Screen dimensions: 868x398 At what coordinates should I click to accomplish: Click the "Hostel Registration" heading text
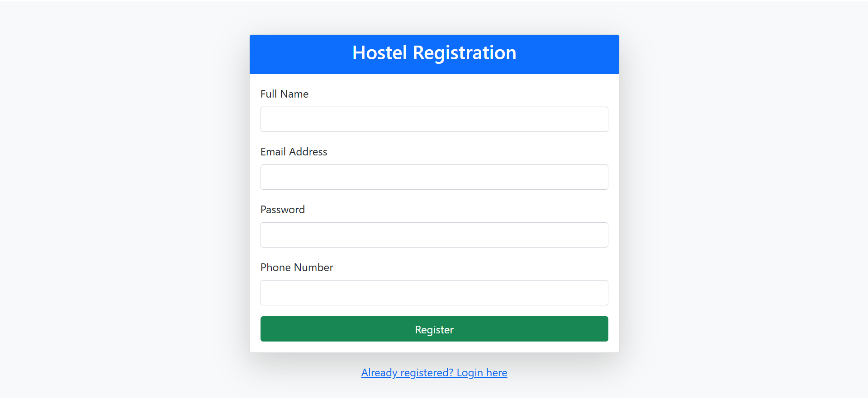click(x=434, y=53)
